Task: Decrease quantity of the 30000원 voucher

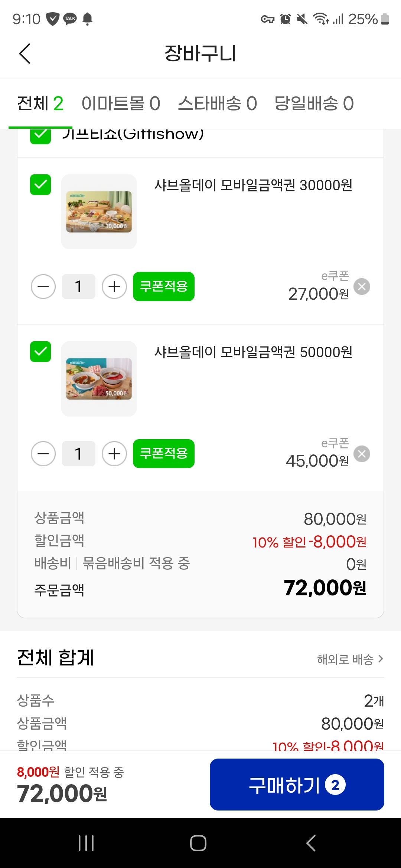Action: pyautogui.click(x=43, y=287)
